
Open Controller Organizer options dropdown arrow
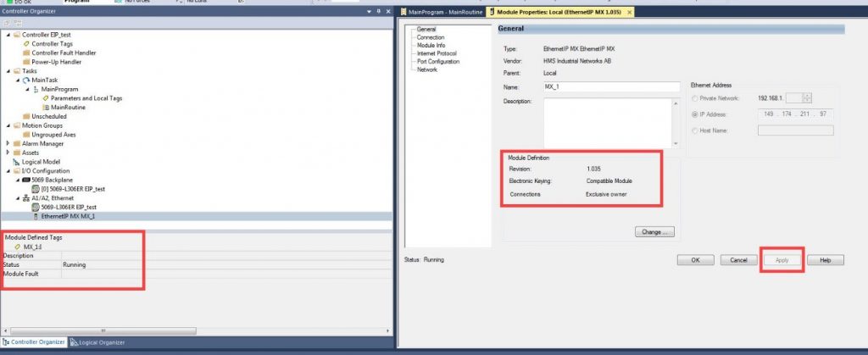[370, 11]
